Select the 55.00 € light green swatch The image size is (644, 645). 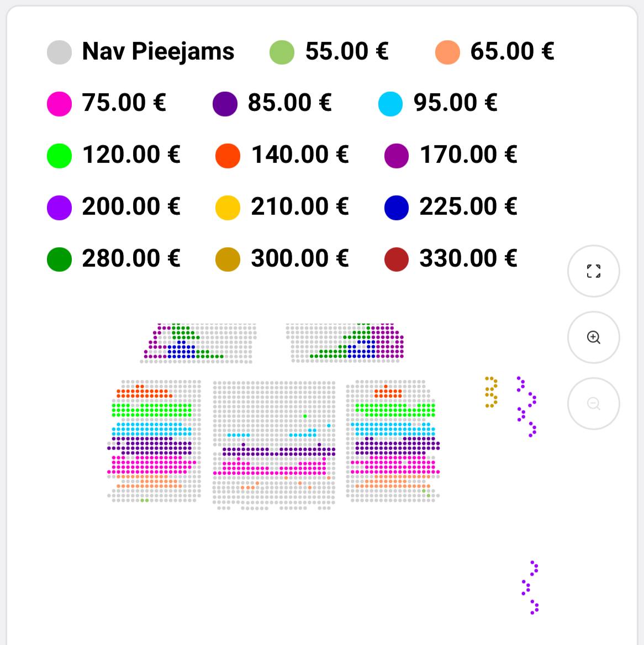[x=282, y=52]
